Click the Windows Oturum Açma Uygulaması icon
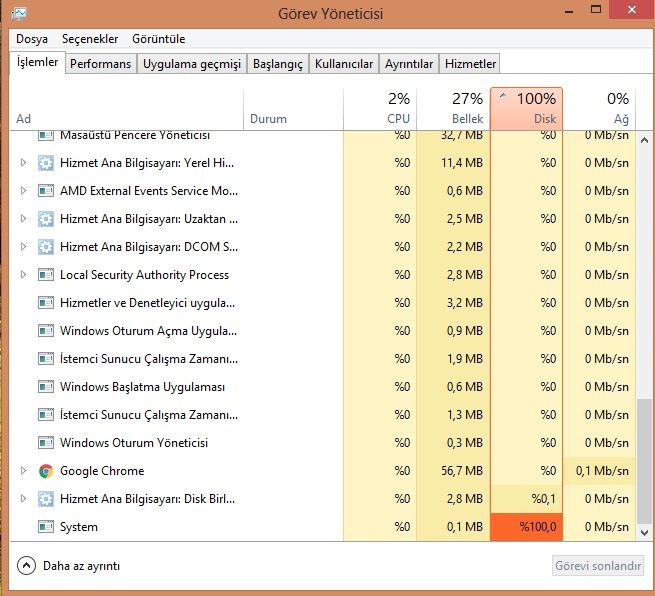 (x=46, y=331)
